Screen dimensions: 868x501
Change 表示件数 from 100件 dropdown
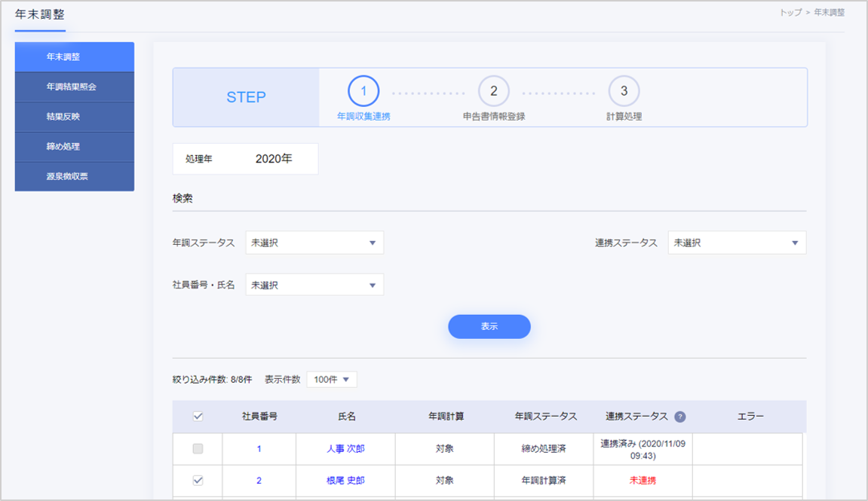click(332, 380)
